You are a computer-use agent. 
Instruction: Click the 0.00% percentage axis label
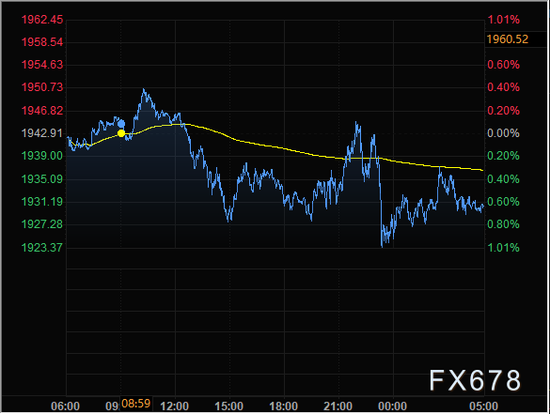click(503, 133)
